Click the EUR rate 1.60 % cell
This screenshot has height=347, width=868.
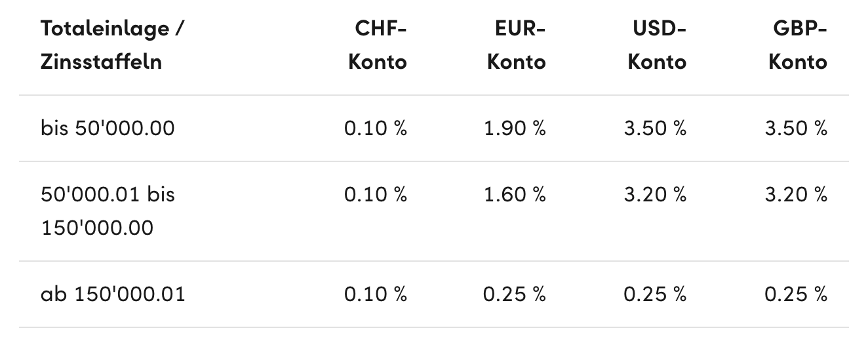[515, 194]
